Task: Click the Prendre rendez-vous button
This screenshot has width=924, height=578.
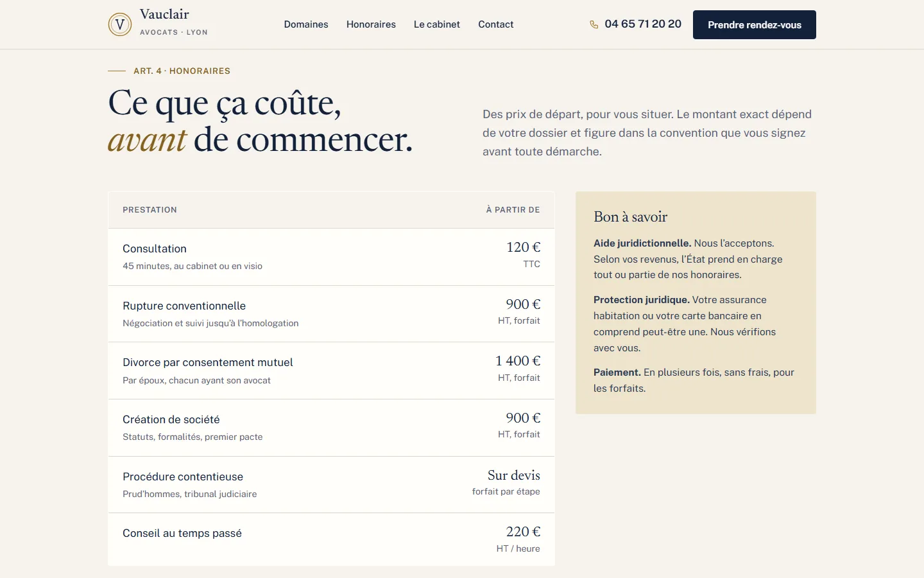Action: point(755,24)
